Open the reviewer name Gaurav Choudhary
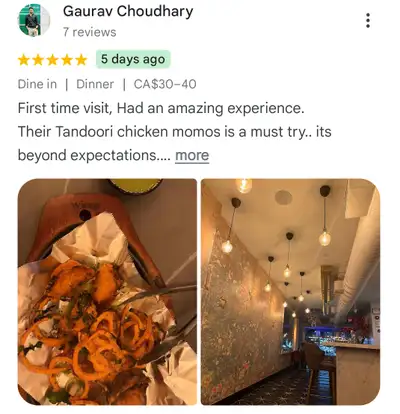 [128, 12]
